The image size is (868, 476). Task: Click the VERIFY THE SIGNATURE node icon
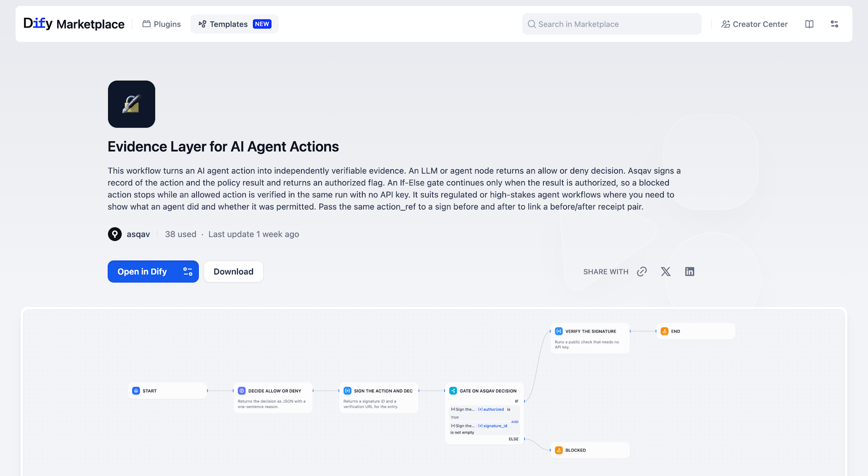pyautogui.click(x=559, y=331)
